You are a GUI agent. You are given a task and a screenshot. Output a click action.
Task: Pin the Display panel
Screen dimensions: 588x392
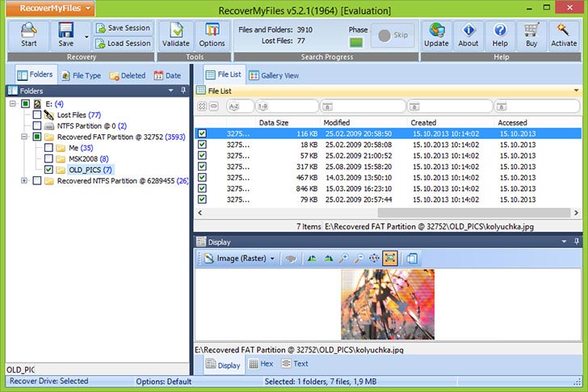pyautogui.click(x=577, y=242)
